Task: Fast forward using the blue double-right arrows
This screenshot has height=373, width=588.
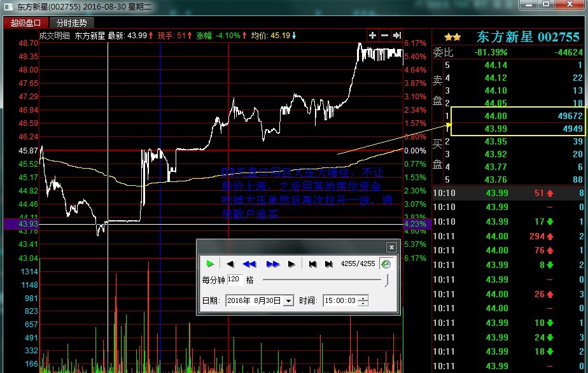Action: [272, 264]
